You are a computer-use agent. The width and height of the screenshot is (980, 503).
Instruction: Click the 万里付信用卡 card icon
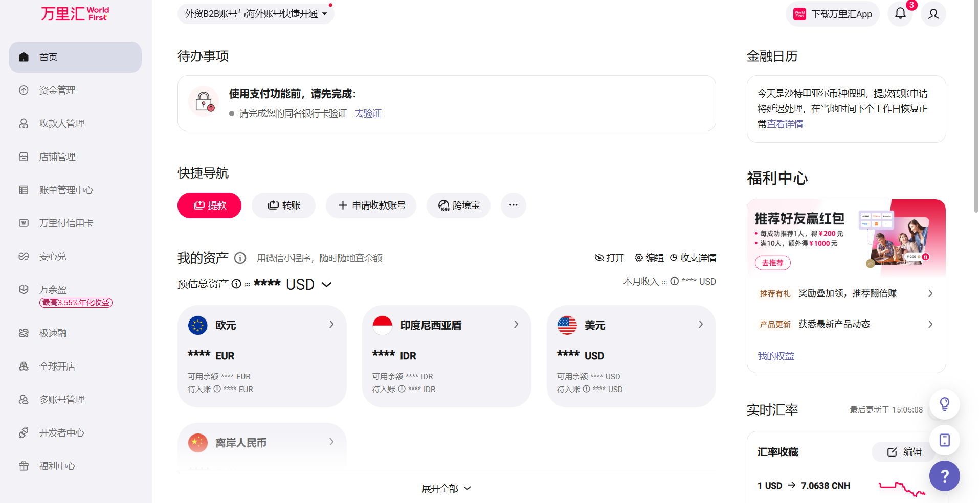24,223
